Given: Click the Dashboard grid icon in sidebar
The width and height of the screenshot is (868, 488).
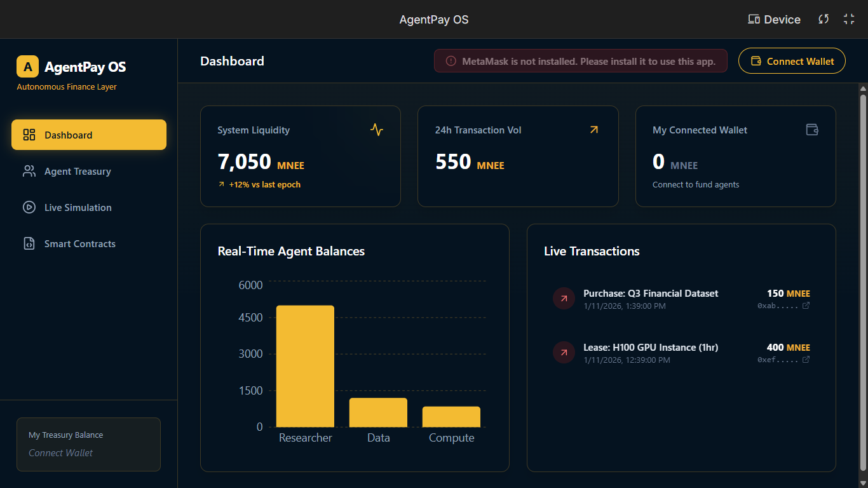Looking at the screenshot, I should click(x=29, y=135).
